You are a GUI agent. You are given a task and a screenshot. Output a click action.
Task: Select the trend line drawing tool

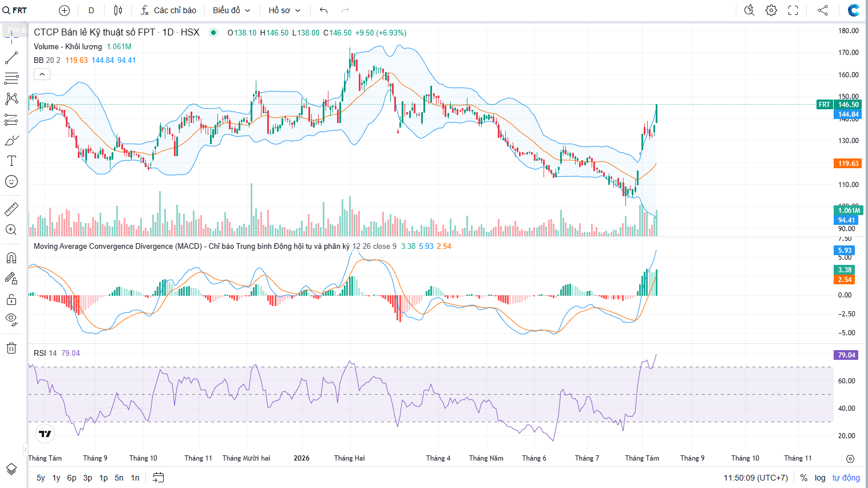point(11,58)
